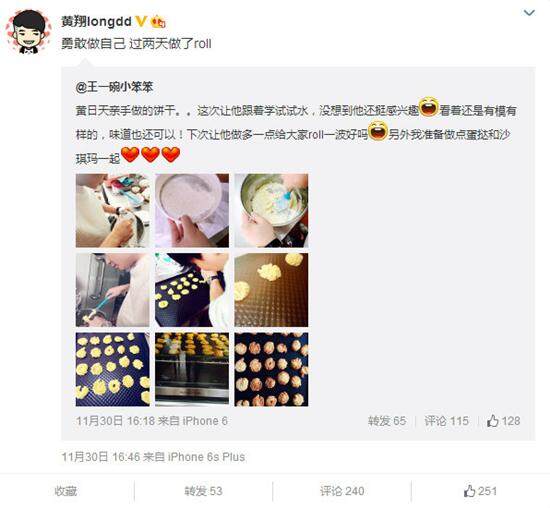Click the yellow V verified badge
This screenshot has height=508, width=550.
coord(141,22)
